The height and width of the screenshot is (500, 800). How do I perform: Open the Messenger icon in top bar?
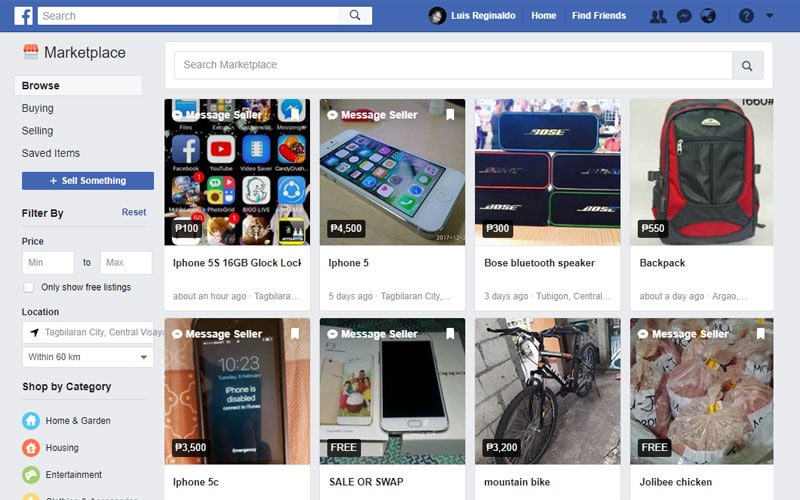(684, 16)
